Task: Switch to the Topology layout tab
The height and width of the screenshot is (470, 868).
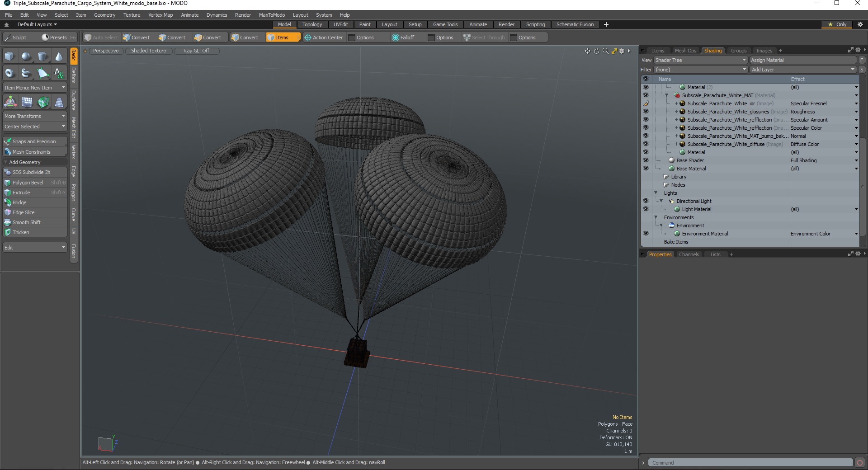Action: [x=312, y=24]
